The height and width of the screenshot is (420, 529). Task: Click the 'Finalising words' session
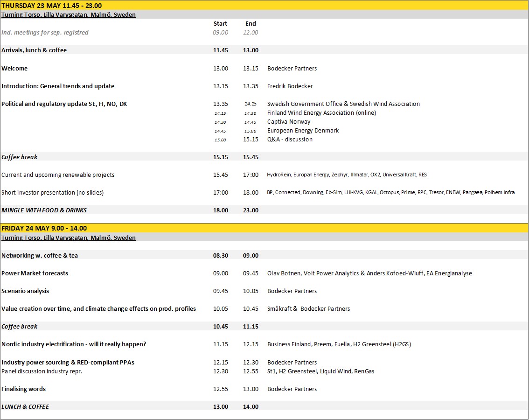pyautogui.click(x=23, y=389)
